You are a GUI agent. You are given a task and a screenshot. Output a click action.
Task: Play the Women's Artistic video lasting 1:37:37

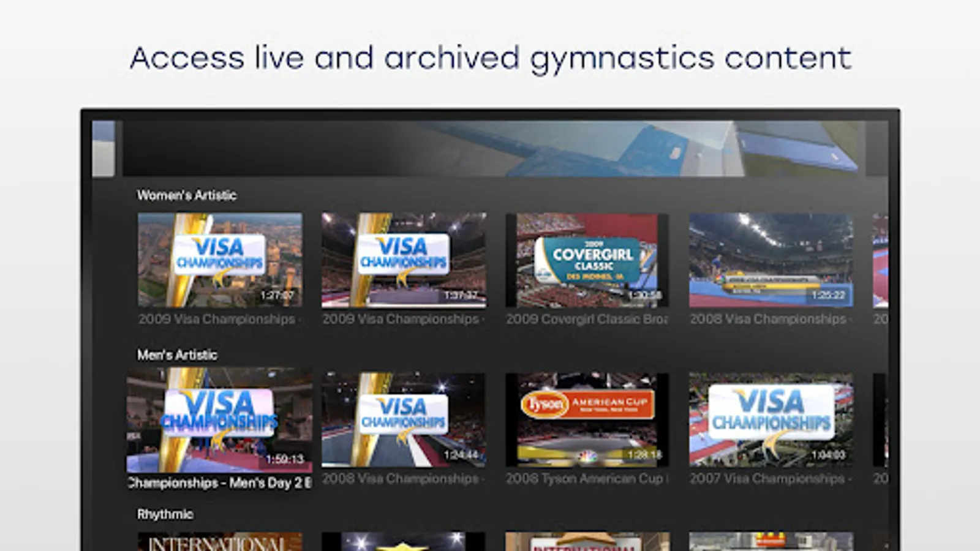pos(404,260)
